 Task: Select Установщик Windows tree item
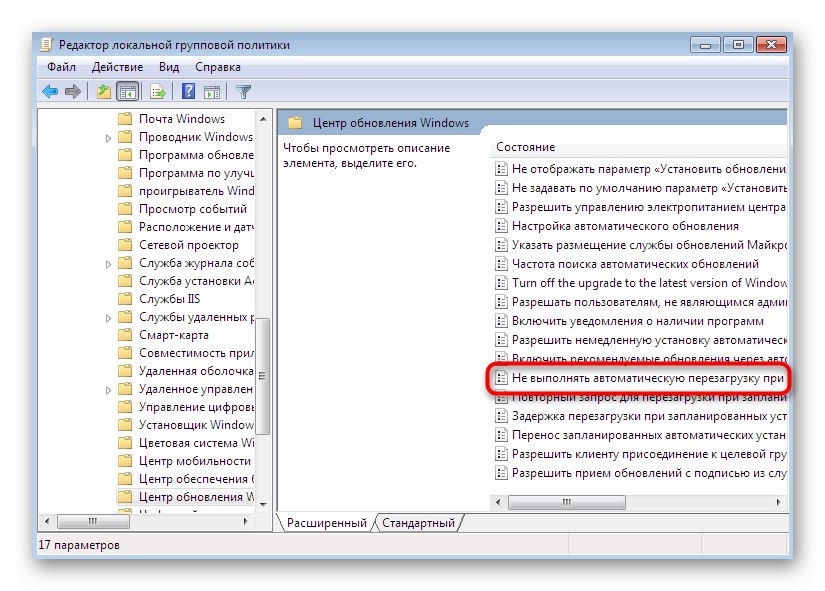[x=196, y=425]
